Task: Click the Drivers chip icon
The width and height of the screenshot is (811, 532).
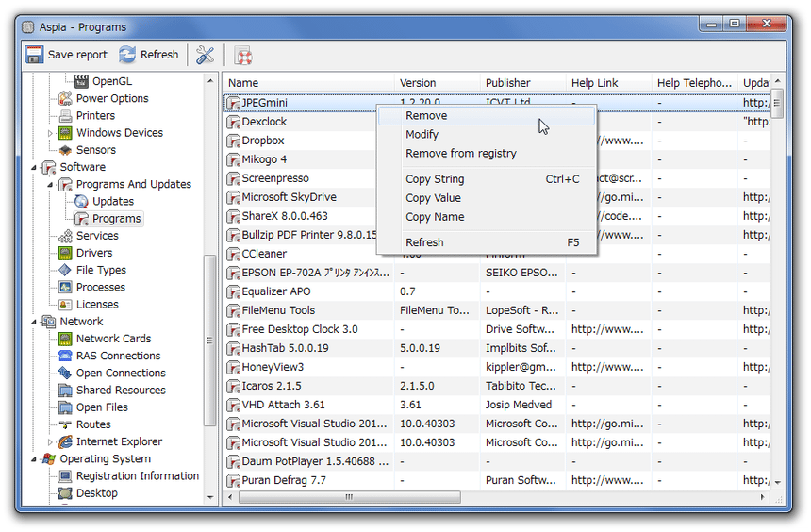Action: click(x=65, y=253)
